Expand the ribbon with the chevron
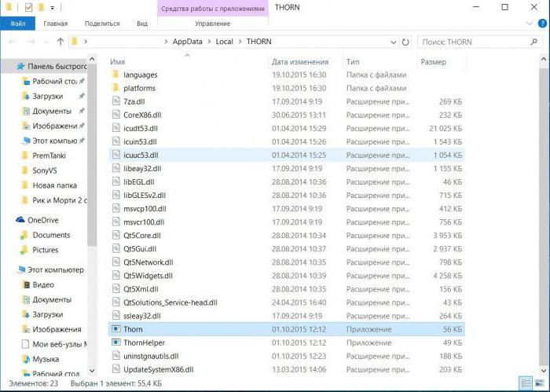Viewport: 550px width, 392px height. 530,24
